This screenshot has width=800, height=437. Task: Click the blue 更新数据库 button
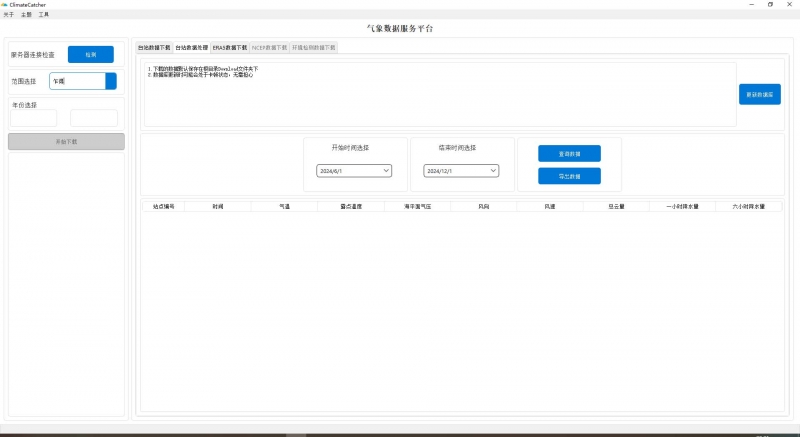[x=759, y=94]
